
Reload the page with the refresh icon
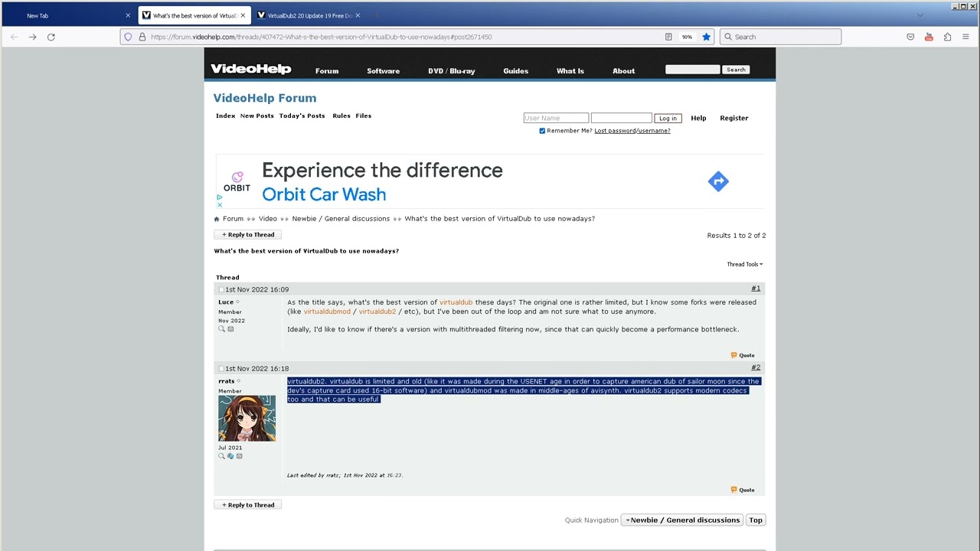pos(51,37)
